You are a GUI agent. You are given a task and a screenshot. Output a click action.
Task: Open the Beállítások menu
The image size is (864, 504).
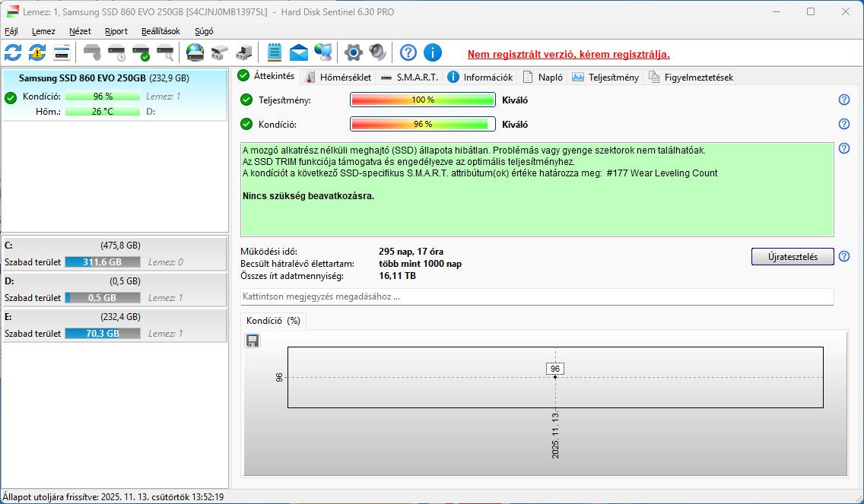pos(160,31)
